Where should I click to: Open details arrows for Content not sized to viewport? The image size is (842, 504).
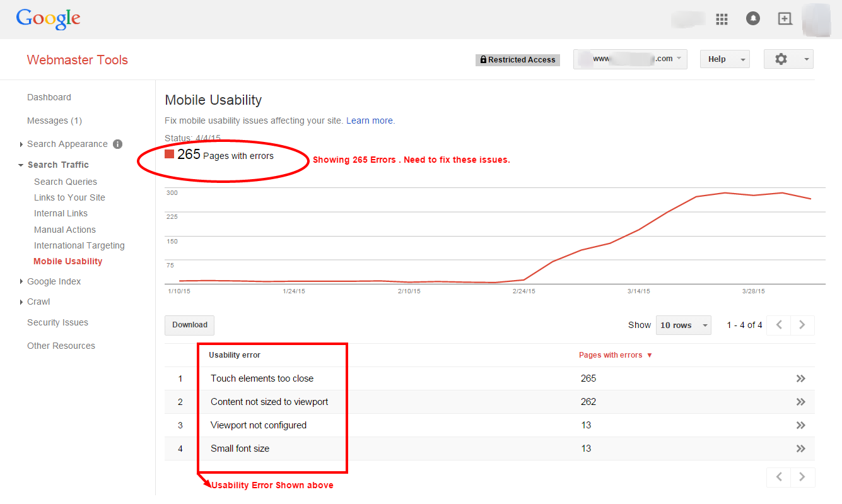point(801,402)
